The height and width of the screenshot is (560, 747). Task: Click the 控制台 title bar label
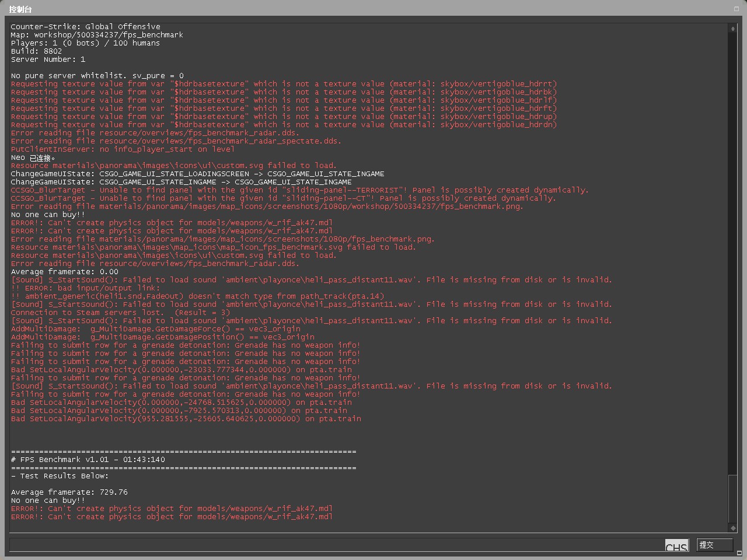(20, 9)
